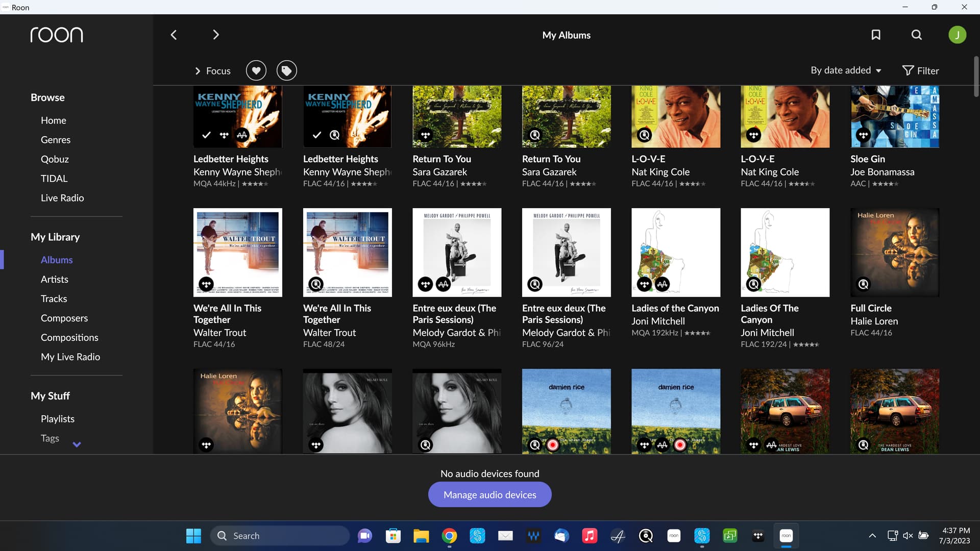
Task: Open Qobuz in the sidebar
Action: tap(55, 159)
